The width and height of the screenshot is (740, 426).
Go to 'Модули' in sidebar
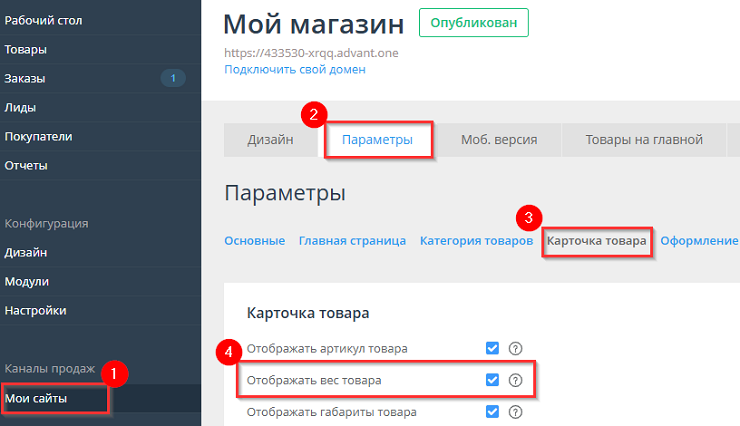tap(27, 282)
